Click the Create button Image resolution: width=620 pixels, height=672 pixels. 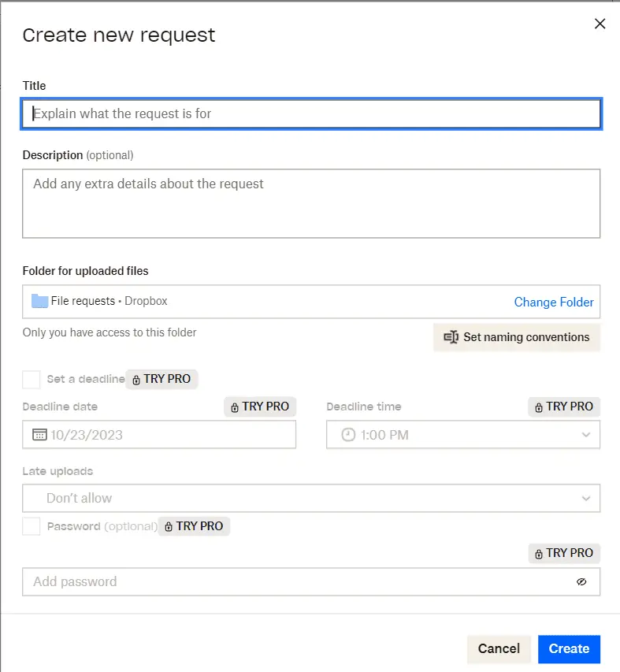tap(569, 648)
